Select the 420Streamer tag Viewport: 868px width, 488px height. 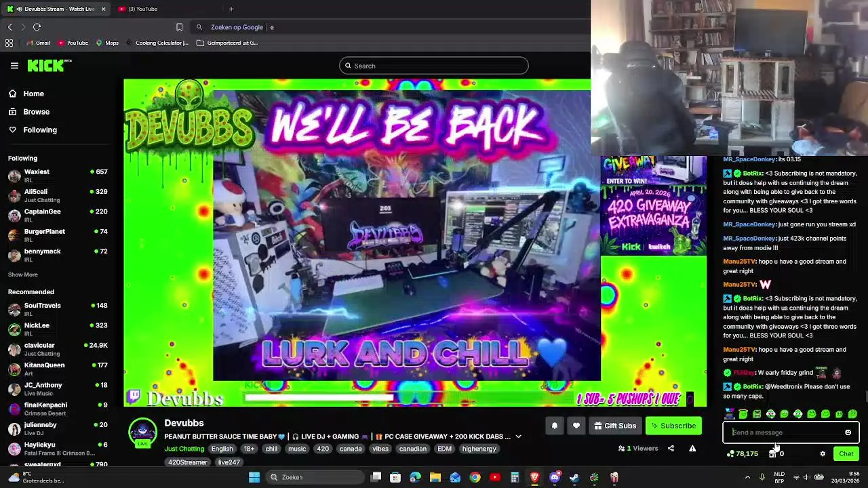tap(188, 462)
